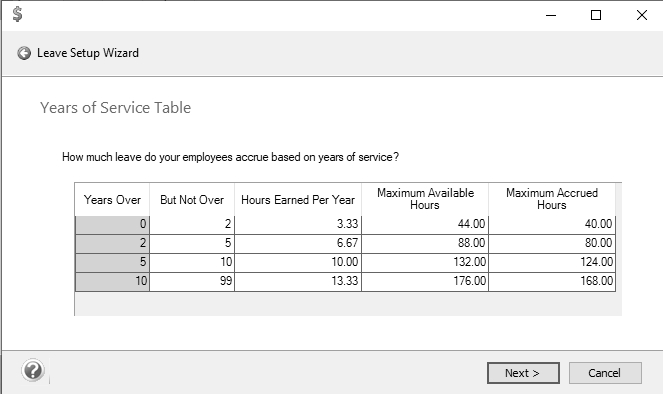Click the Maximum Available Hours cell 176.00

tap(425, 281)
